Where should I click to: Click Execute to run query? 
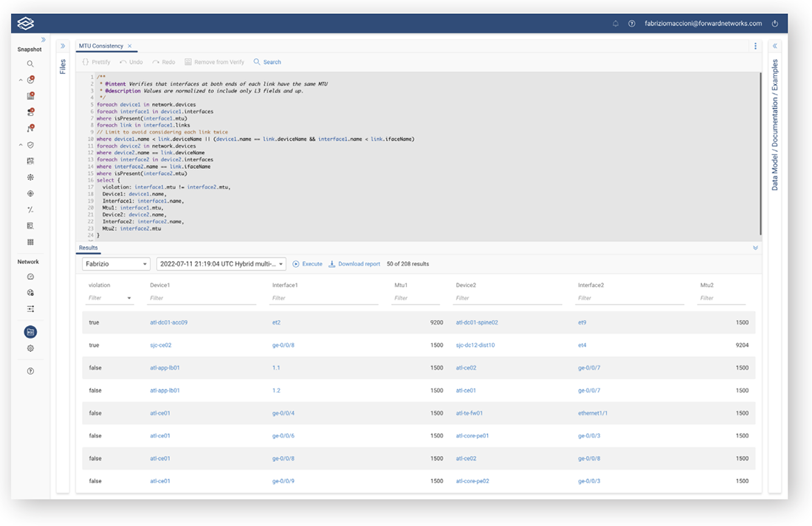(308, 264)
